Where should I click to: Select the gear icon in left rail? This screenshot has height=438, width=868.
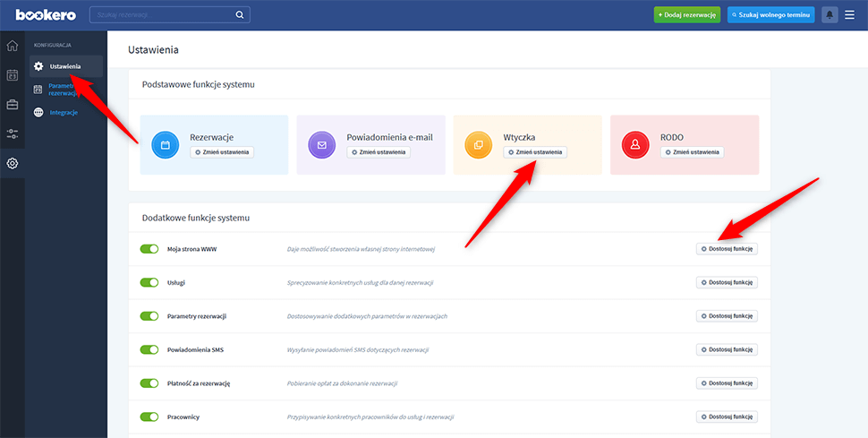(x=13, y=164)
